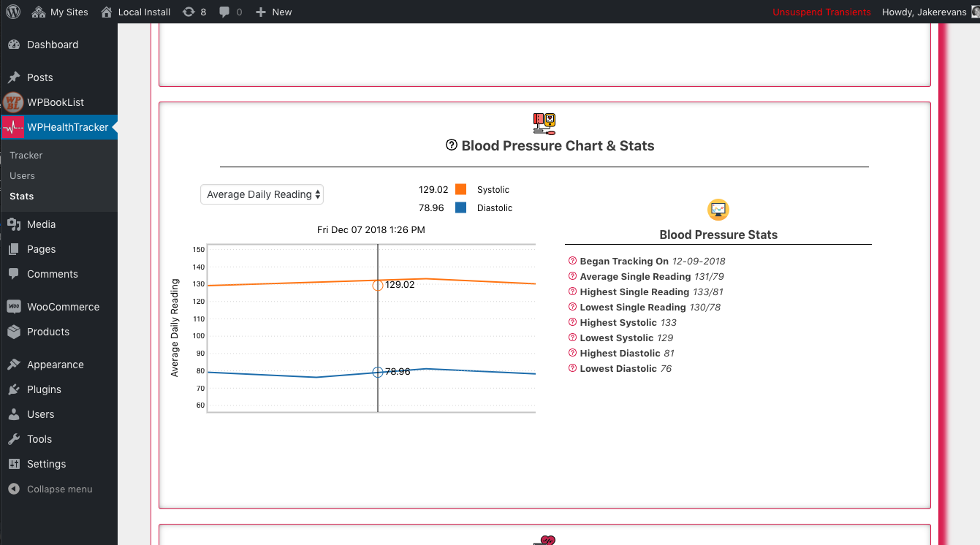Click the Systolic legend label
Viewport: 980px width, 545px height.
pyautogui.click(x=493, y=189)
